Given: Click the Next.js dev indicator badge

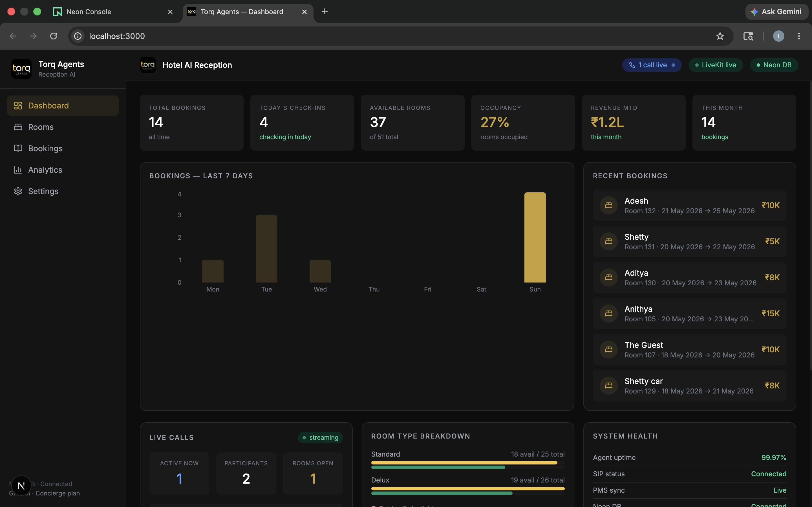Looking at the screenshot, I should tap(21, 486).
